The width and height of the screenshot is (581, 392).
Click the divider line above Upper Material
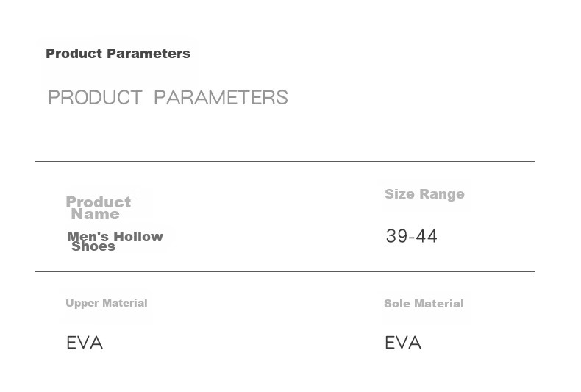[285, 271]
